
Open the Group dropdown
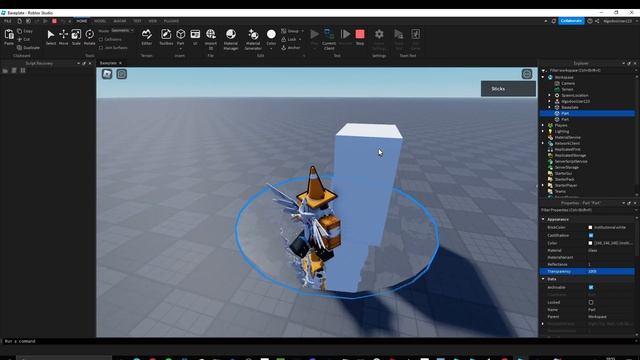[x=292, y=31]
